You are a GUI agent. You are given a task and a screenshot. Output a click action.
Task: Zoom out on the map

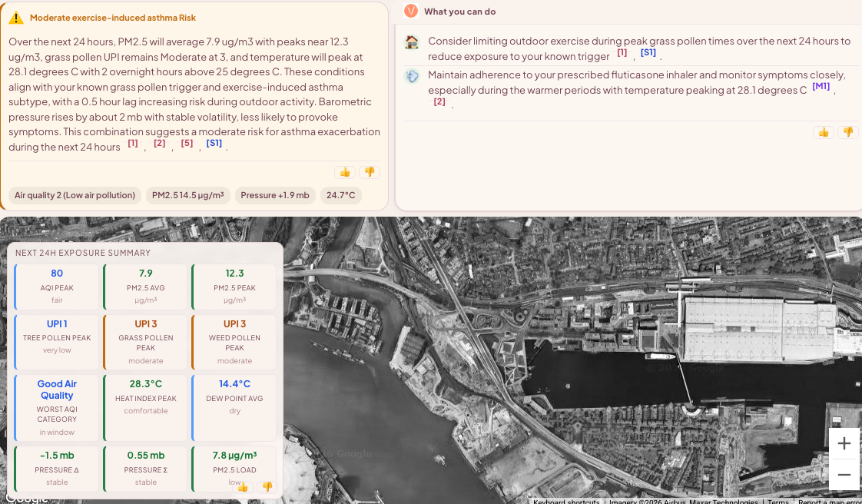[844, 474]
